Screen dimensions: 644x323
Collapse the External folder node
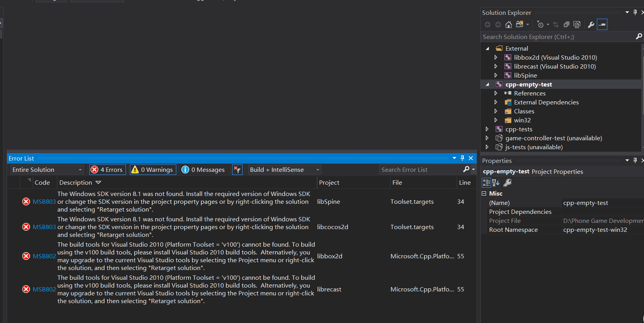tap(488, 49)
